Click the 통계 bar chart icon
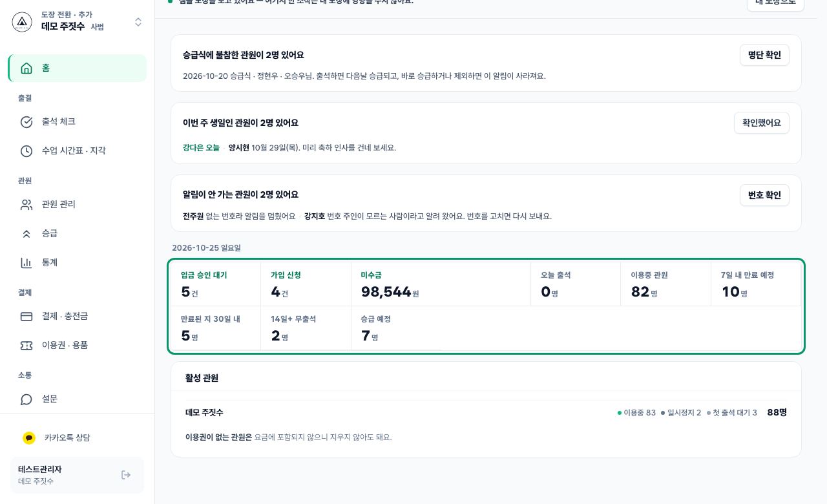The width and height of the screenshot is (827, 504). click(26, 262)
